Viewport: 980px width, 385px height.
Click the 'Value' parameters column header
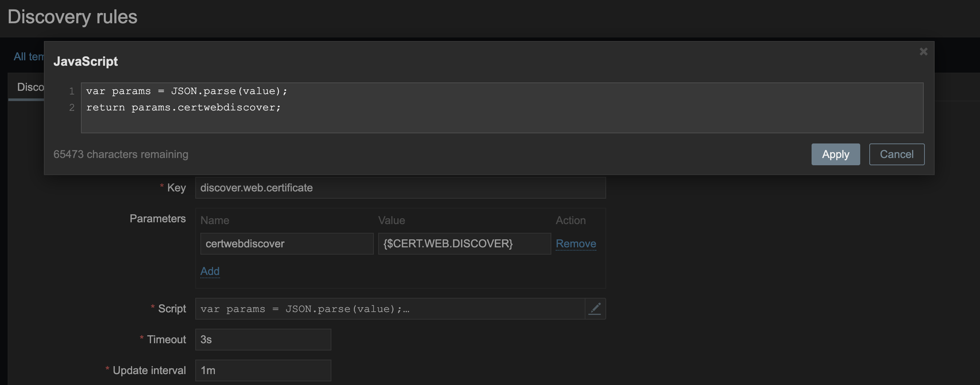coord(392,220)
